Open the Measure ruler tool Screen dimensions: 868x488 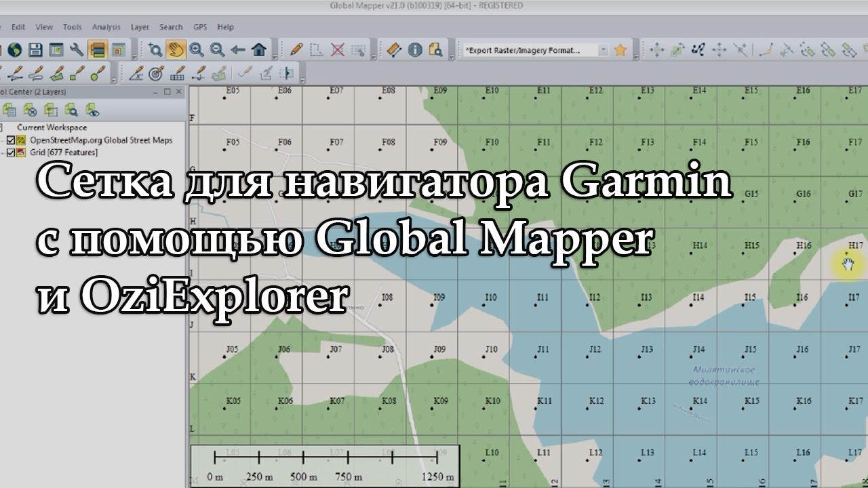tap(394, 49)
